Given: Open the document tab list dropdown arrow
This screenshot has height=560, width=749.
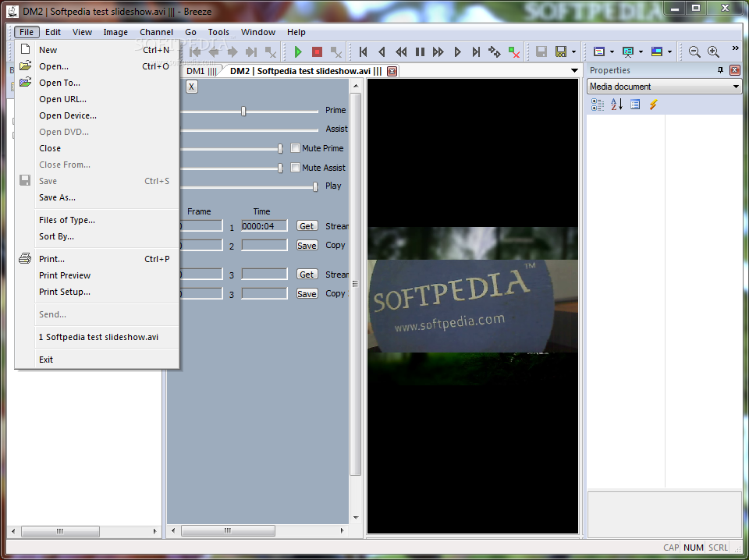Looking at the screenshot, I should [x=575, y=71].
